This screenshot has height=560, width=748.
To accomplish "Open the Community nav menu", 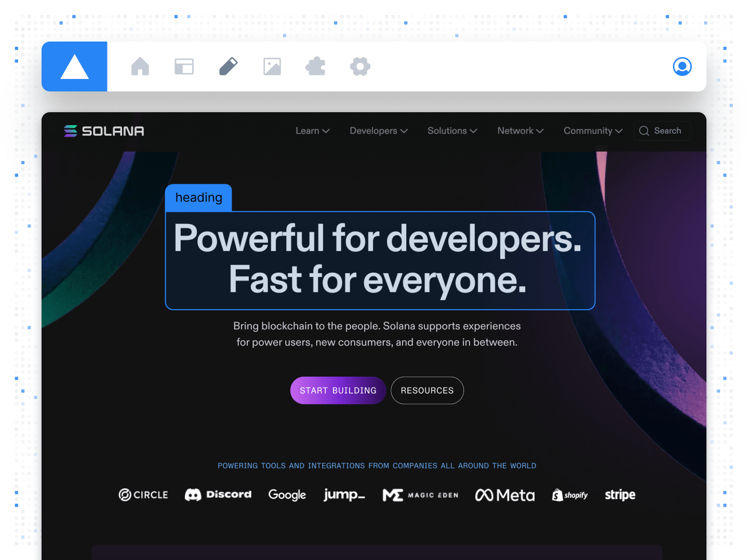I will point(593,131).
